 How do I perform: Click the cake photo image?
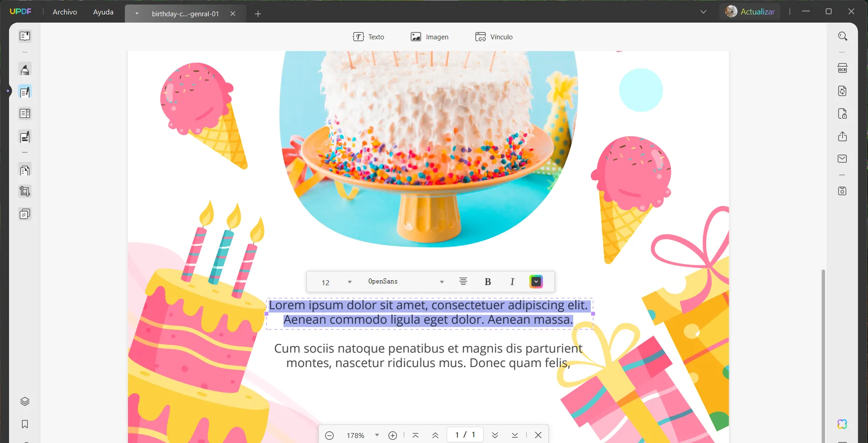coord(429,149)
